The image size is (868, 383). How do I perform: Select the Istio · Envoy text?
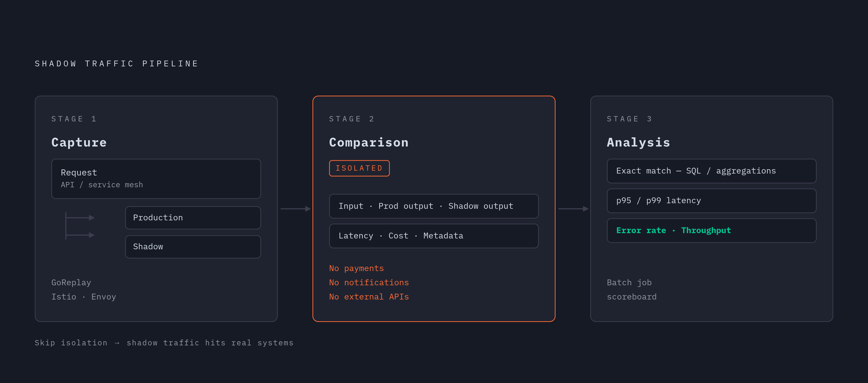(x=84, y=297)
